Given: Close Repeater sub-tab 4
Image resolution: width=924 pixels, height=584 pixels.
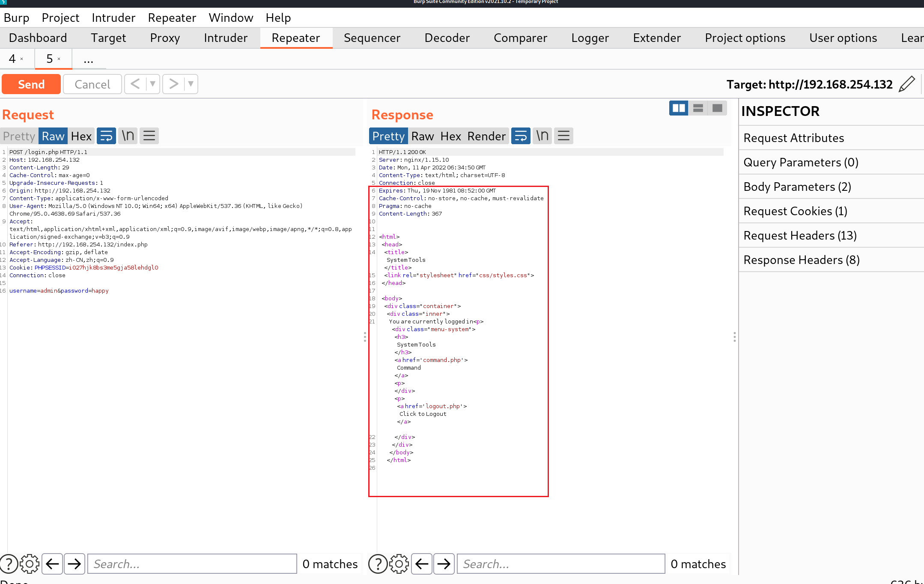Looking at the screenshot, I should coord(22,59).
